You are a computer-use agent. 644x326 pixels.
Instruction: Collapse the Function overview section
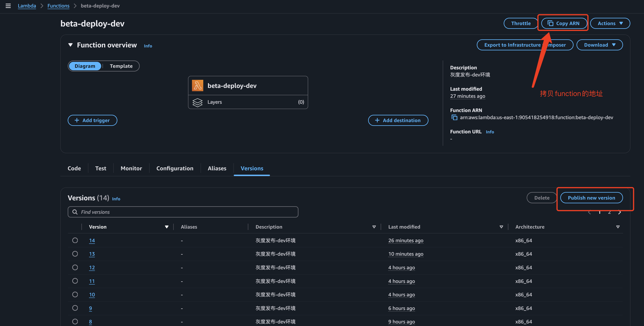coord(70,45)
